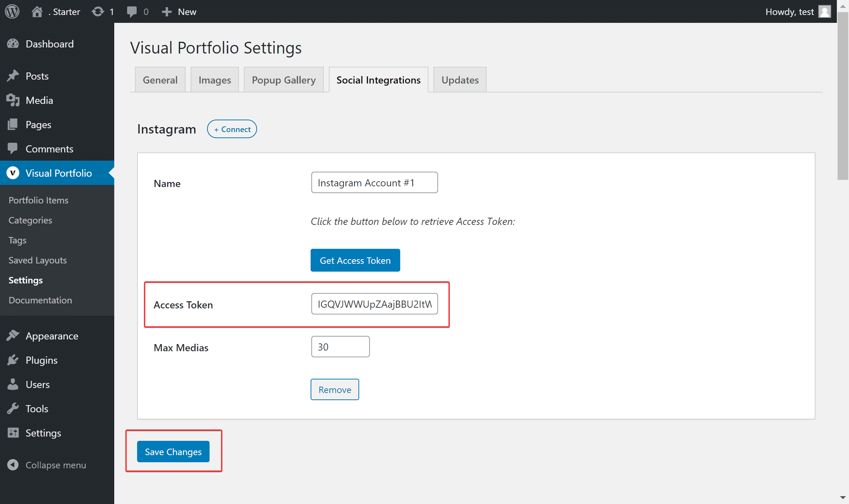Open Documentation submenu link
Image resolution: width=849 pixels, height=504 pixels.
click(40, 300)
